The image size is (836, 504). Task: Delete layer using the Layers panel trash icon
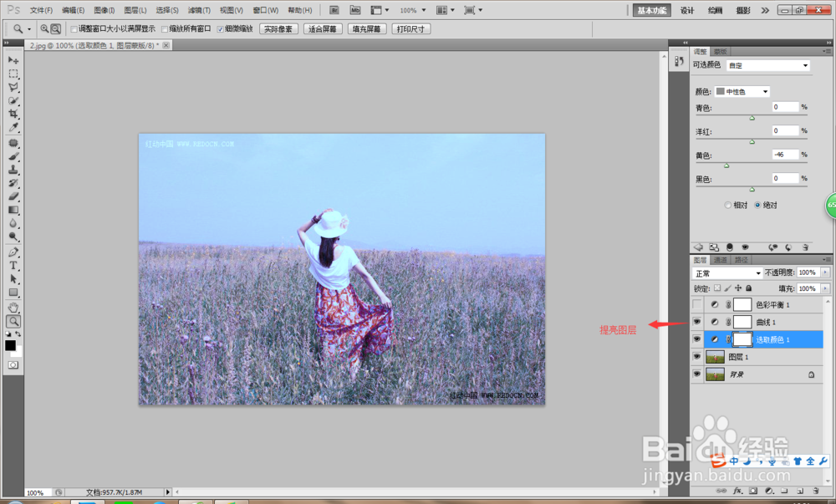point(816,491)
